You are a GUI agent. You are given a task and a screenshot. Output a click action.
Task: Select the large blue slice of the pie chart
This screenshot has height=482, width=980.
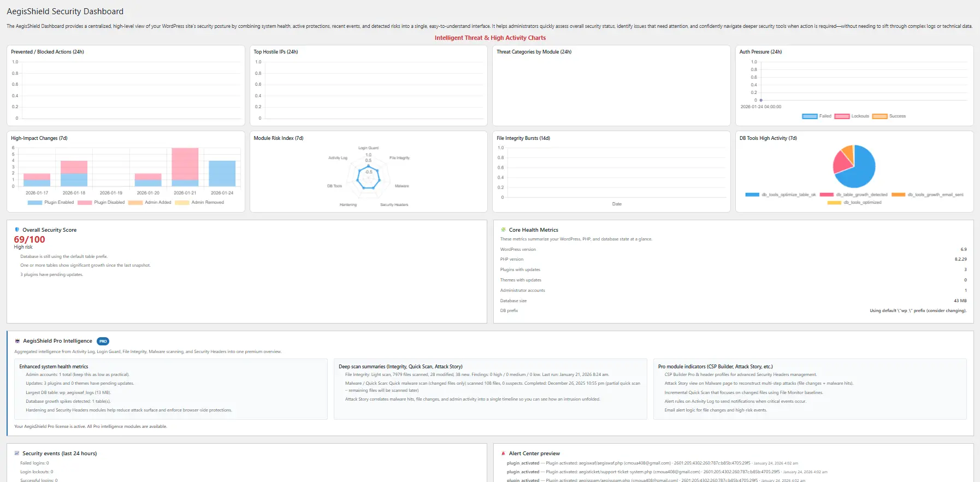point(860,171)
